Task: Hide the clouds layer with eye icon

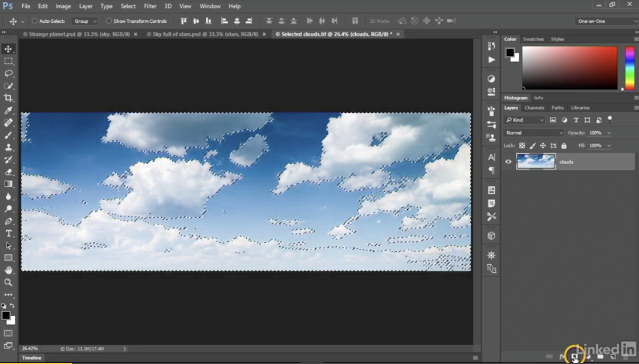Action: 508,161
